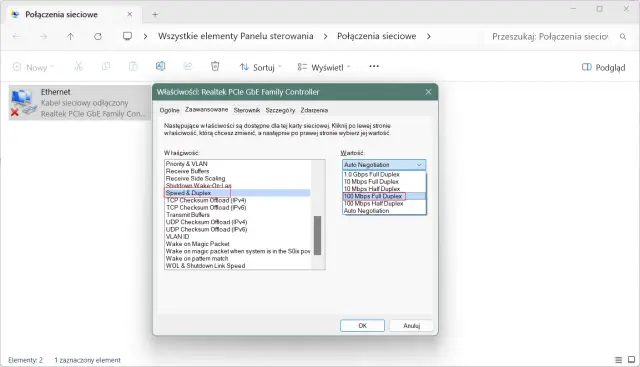640x367 pixels.
Task: Navigate up one folder level
Action: (x=70, y=36)
